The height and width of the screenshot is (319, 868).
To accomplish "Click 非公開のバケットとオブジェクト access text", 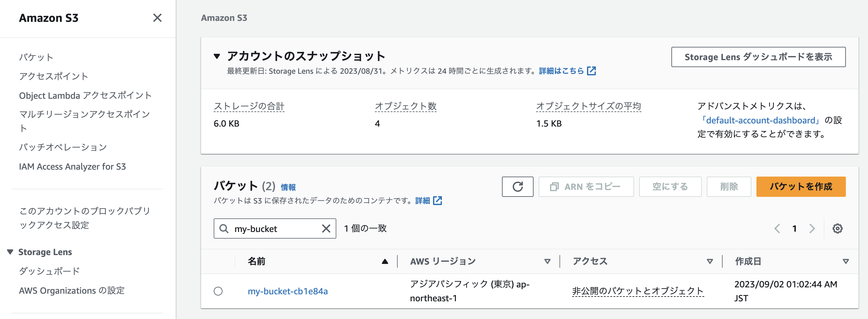I will coord(638,291).
